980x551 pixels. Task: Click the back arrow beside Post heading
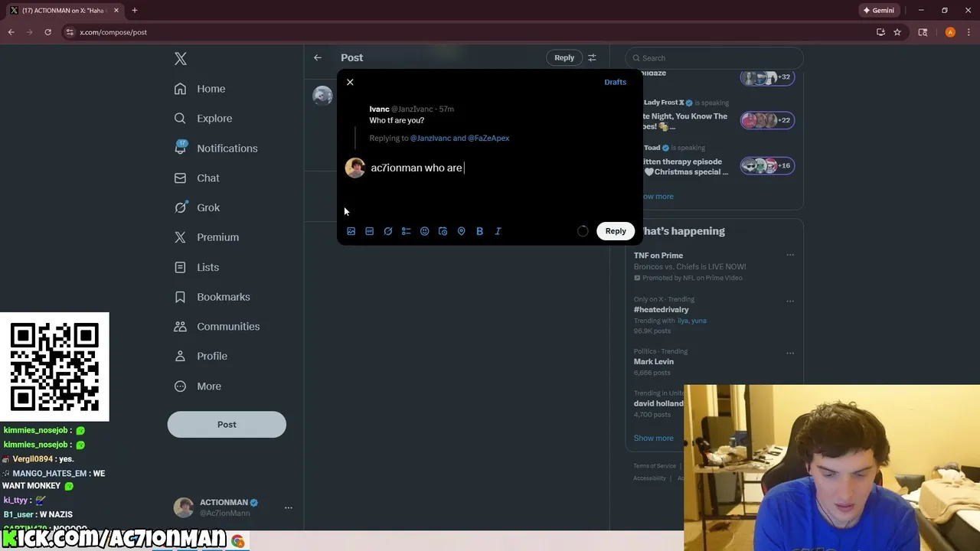[x=318, y=57]
